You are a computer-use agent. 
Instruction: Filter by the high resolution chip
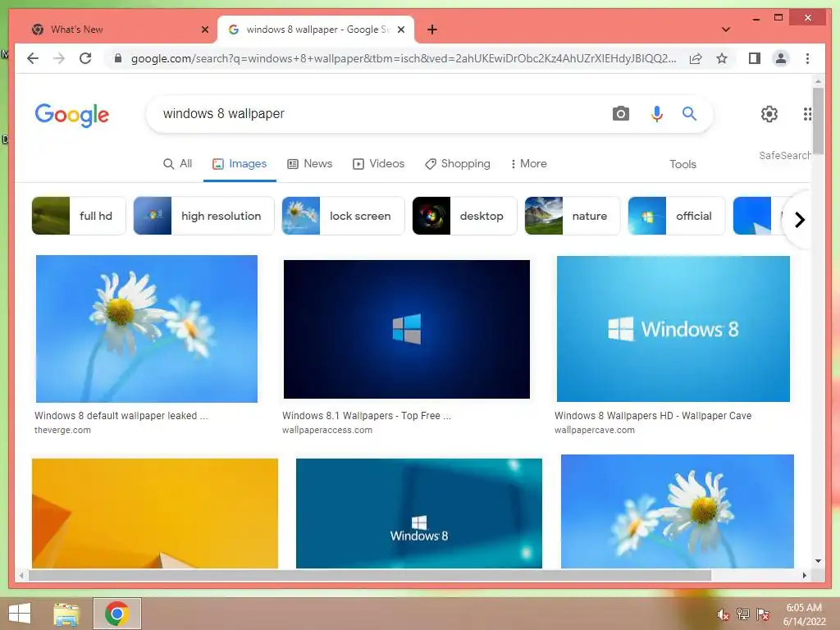coord(203,216)
